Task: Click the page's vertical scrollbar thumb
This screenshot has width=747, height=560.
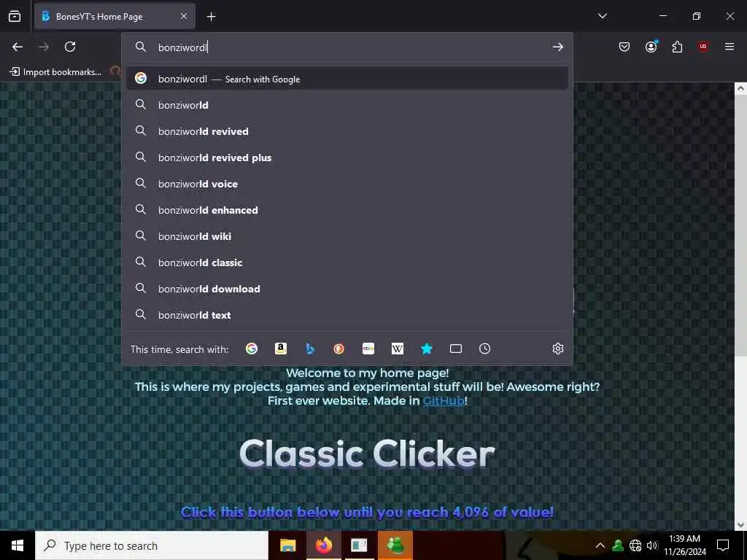Action: [740, 225]
